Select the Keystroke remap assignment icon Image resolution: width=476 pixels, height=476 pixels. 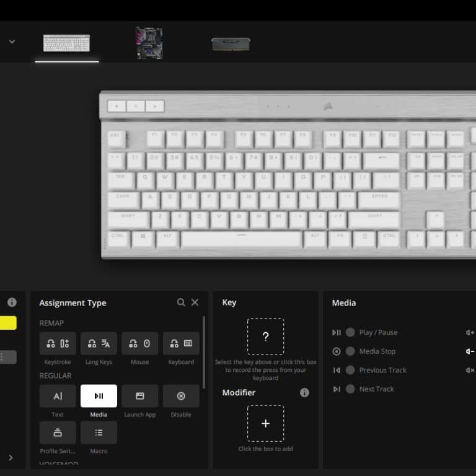(x=58, y=343)
